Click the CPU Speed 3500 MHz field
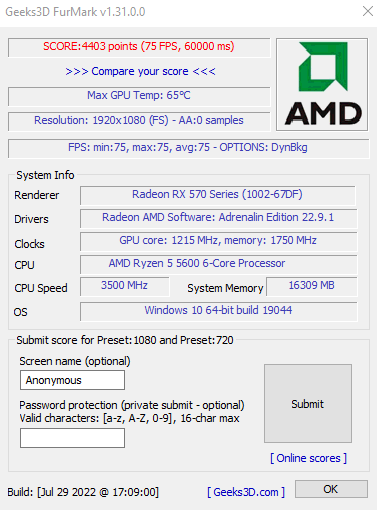This screenshot has height=510, width=377. (125, 286)
